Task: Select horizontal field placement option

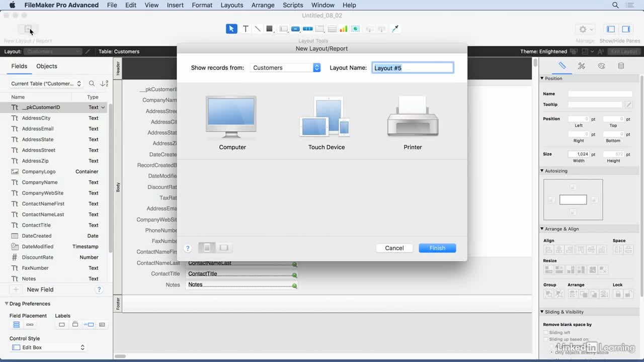Action: 30,325
